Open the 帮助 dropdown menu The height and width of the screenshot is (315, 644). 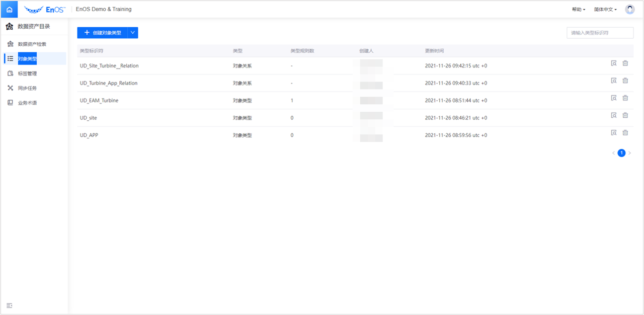579,10
